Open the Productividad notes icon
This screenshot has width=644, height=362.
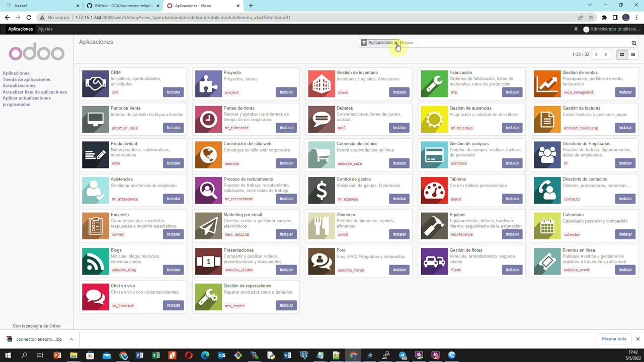point(96,155)
